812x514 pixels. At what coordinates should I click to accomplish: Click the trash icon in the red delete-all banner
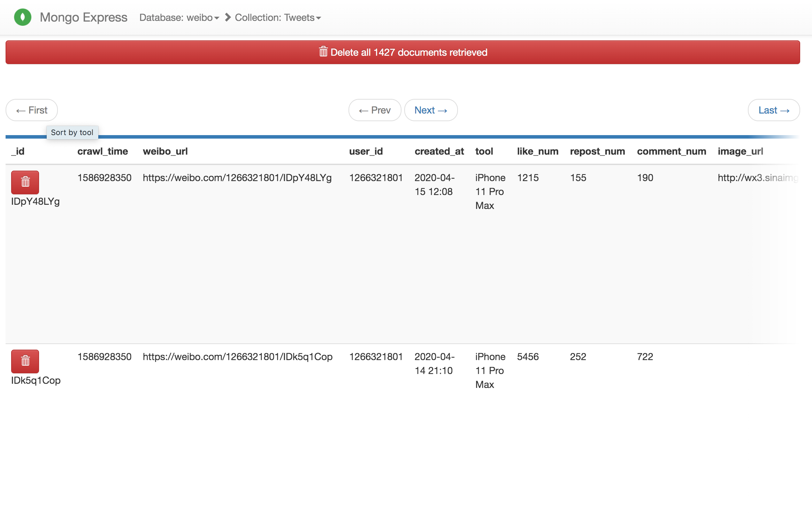pos(323,52)
